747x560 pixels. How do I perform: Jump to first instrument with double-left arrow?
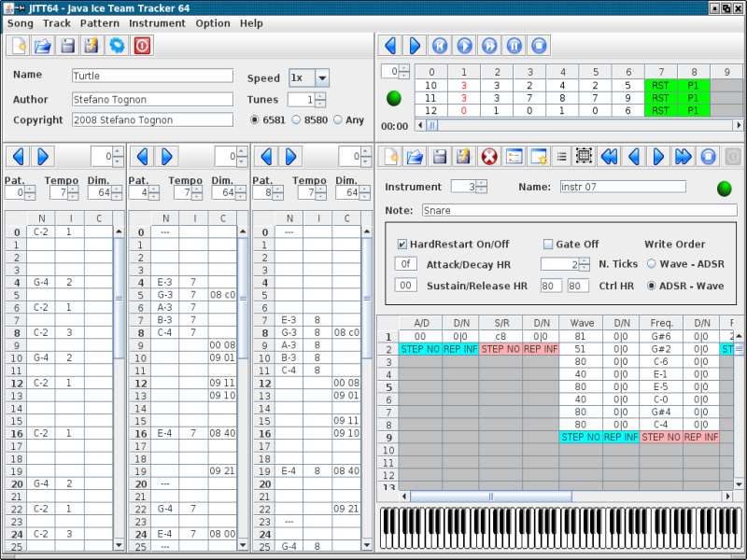click(610, 157)
